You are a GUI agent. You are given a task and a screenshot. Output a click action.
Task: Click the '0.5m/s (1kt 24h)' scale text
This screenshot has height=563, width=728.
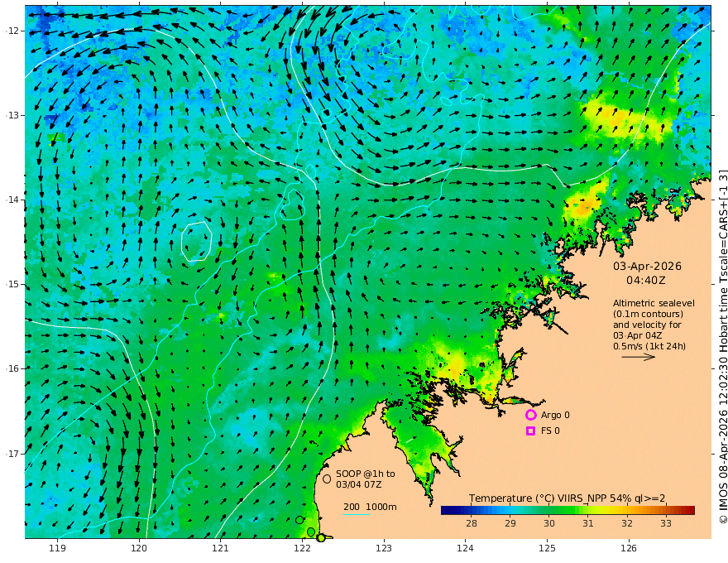[649, 346]
